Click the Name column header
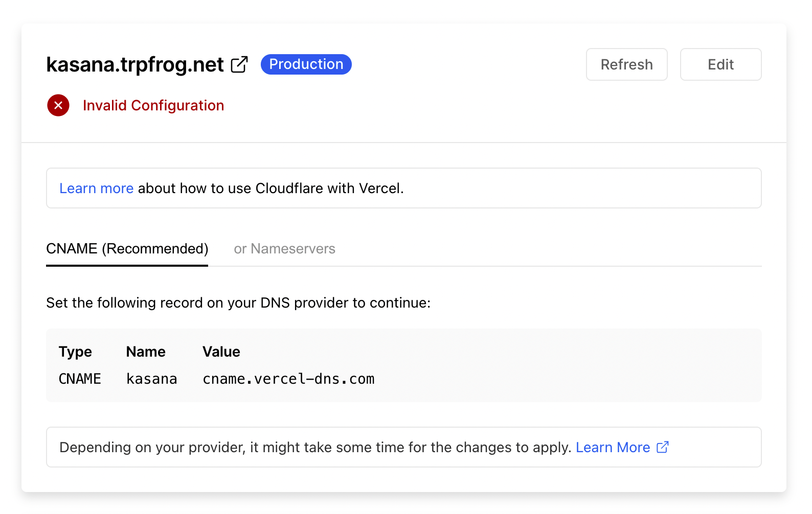 [146, 352]
